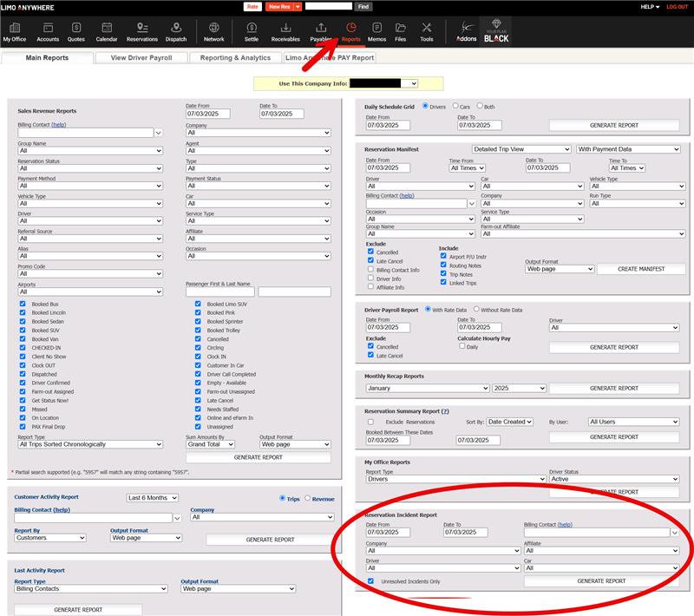Switch to View Driver Payroll tab
This screenshot has width=694, height=616.
tap(141, 58)
